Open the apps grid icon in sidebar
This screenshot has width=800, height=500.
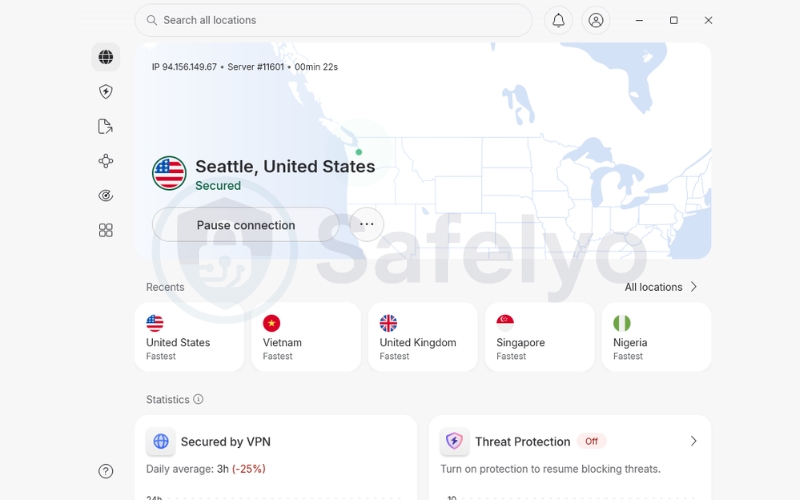[106, 230]
